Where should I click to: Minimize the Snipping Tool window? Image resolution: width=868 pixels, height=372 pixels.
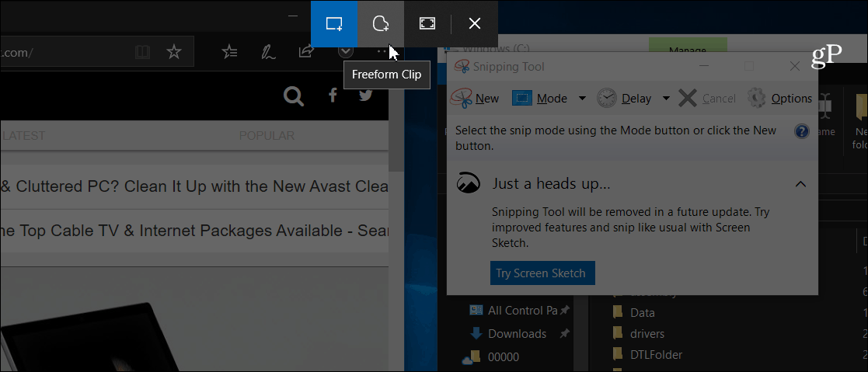tap(704, 67)
